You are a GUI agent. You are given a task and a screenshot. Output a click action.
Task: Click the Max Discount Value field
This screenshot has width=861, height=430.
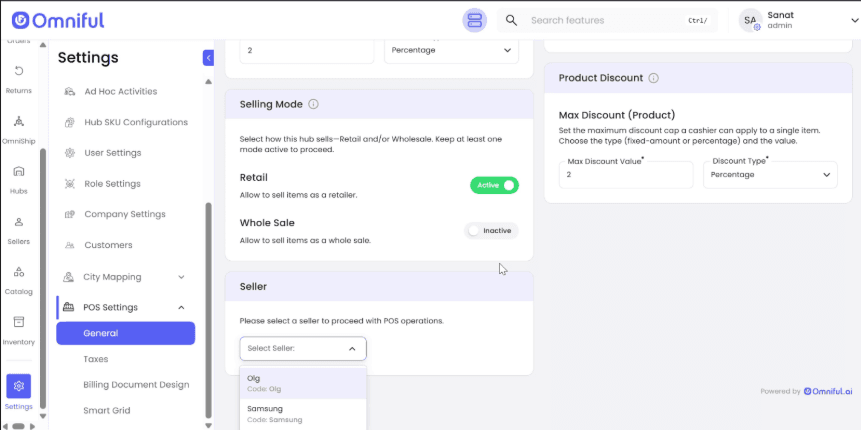pos(625,175)
